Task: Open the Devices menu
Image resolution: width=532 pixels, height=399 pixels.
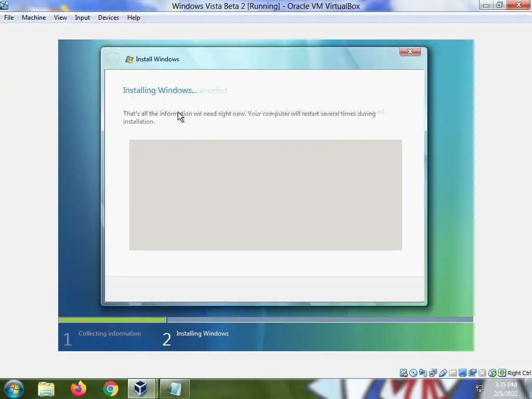Action: (x=109, y=18)
